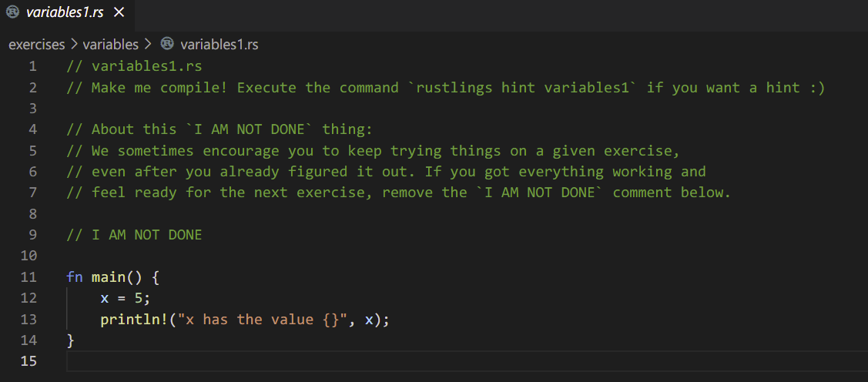Image resolution: width=868 pixels, height=382 pixels.
Task: Place cursor on empty line 15
Action: pyautogui.click(x=467, y=361)
